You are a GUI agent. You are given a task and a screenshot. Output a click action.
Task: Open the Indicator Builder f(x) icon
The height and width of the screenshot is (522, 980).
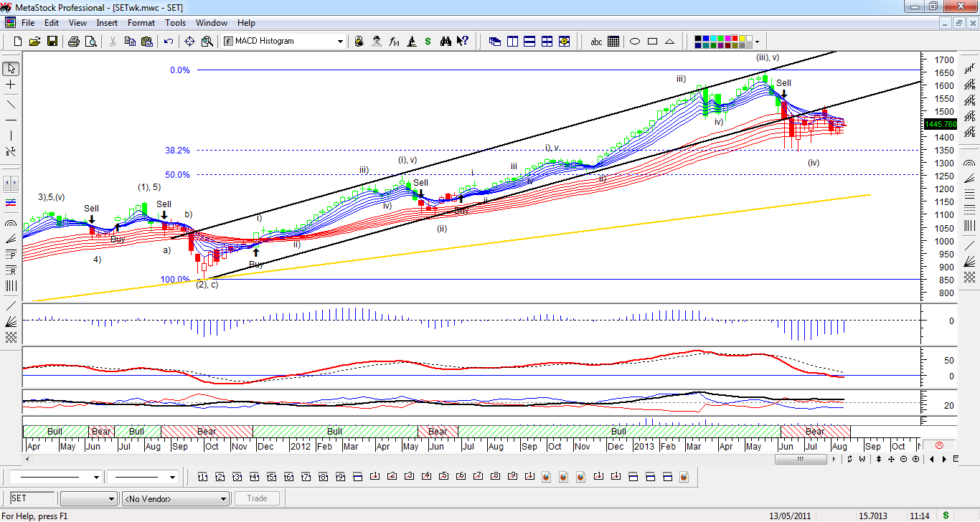point(393,42)
